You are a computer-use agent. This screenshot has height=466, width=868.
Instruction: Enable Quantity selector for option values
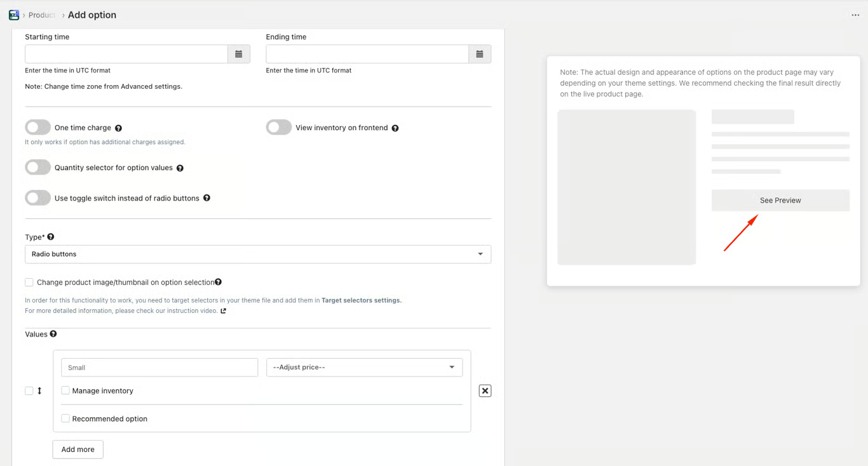(38, 168)
